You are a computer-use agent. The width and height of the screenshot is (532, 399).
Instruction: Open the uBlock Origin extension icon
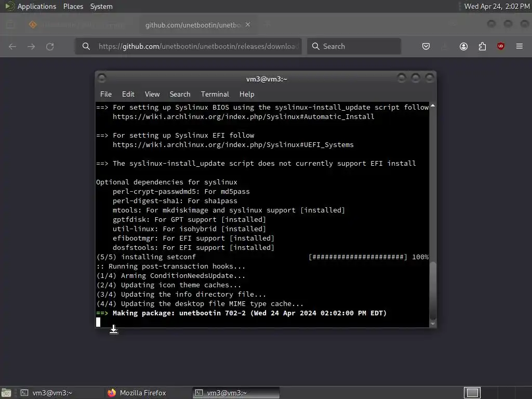coord(500,46)
